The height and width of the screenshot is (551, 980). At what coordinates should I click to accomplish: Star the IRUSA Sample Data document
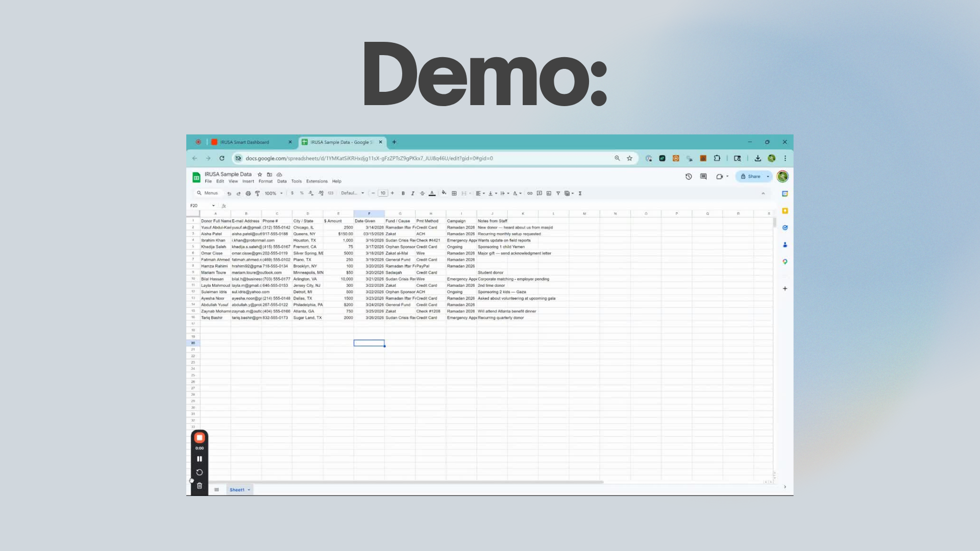pos(260,174)
